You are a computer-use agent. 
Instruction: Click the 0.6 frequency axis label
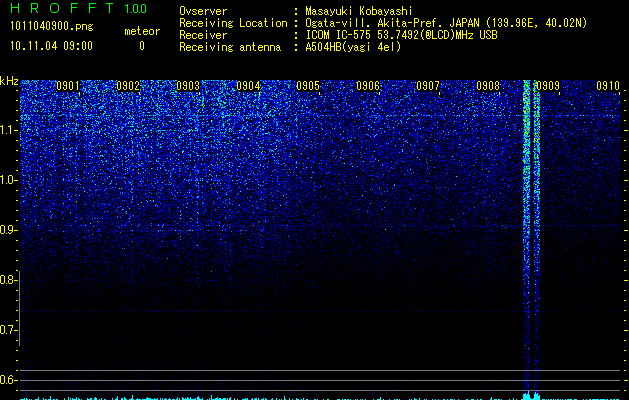click(7, 380)
